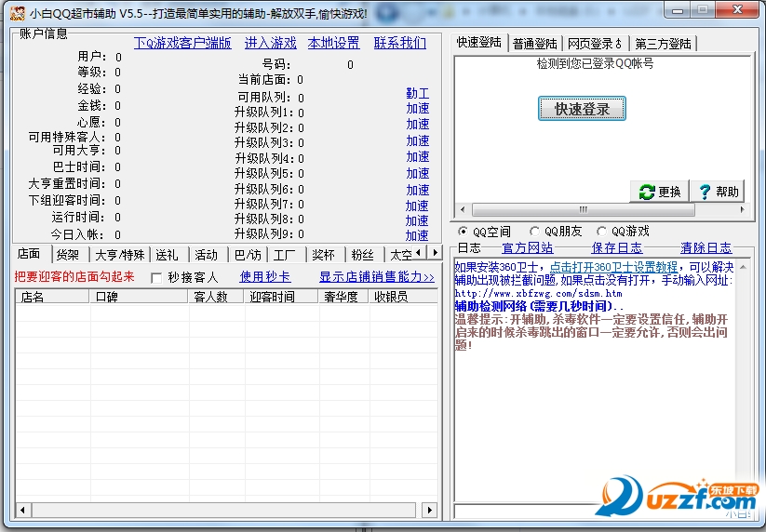766x532 pixels.
Task: Switch to the 工厂 tab
Action: (285, 255)
